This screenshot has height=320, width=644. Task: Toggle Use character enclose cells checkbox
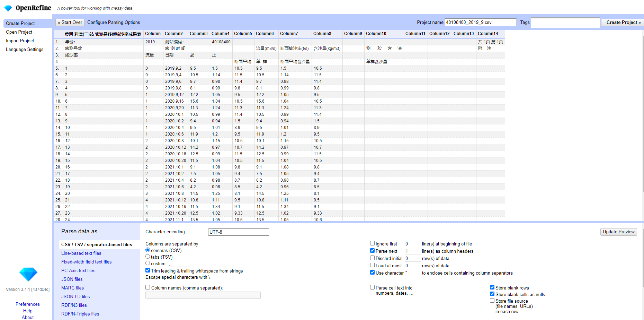tap(373, 273)
